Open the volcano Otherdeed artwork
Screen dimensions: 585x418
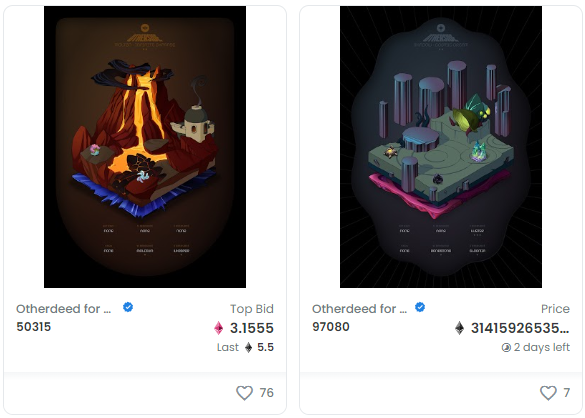coord(145,147)
